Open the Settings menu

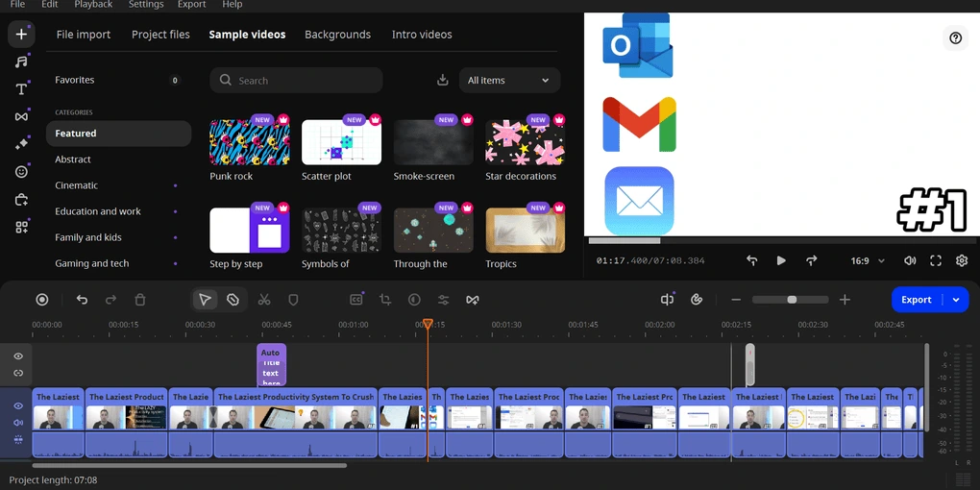pos(146,5)
